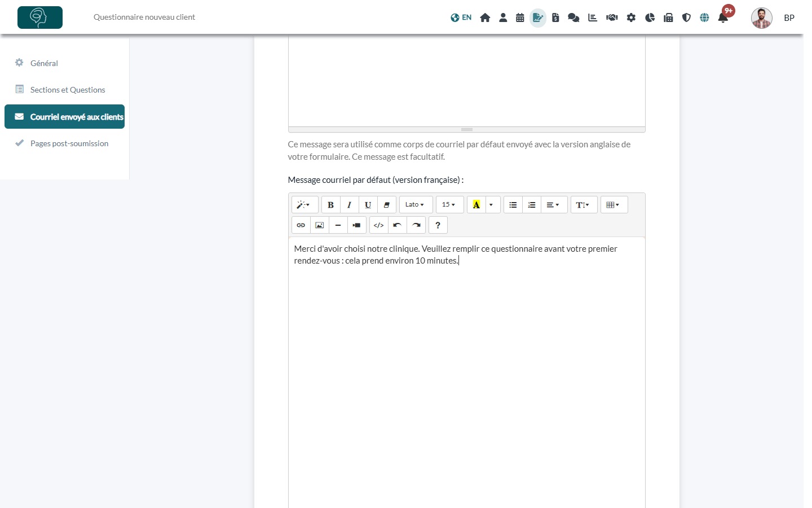
Task: Apply bold formatting in the French message editor
Action: [x=331, y=205]
